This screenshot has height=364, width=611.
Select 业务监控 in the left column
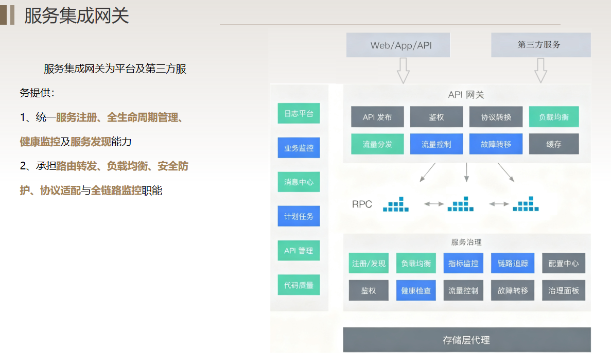(x=299, y=148)
